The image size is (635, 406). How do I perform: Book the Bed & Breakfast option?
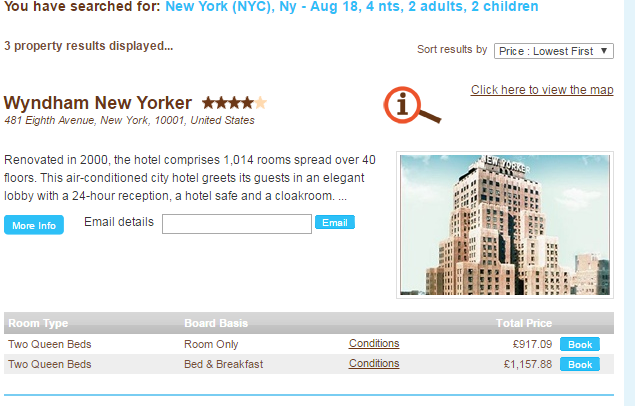[x=580, y=365]
